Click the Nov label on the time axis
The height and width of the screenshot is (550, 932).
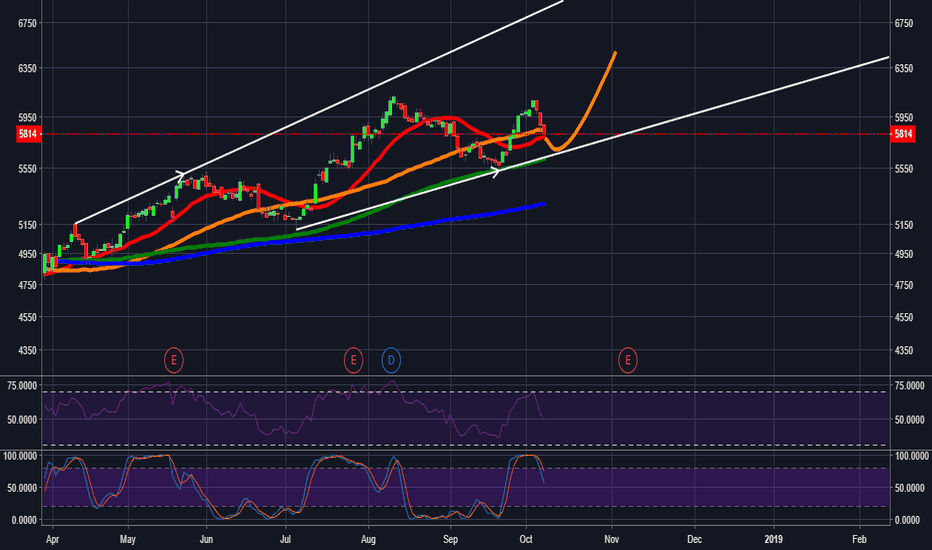coord(612,539)
